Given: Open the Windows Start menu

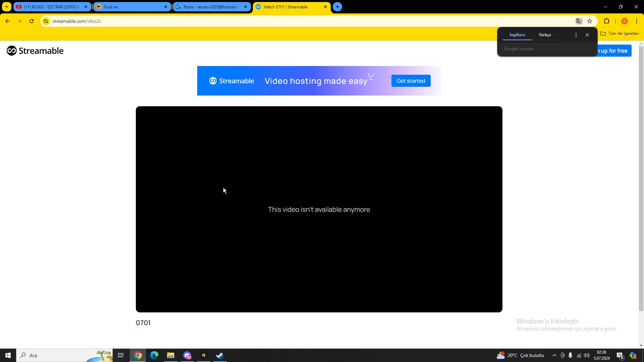Looking at the screenshot, I should [x=8, y=355].
